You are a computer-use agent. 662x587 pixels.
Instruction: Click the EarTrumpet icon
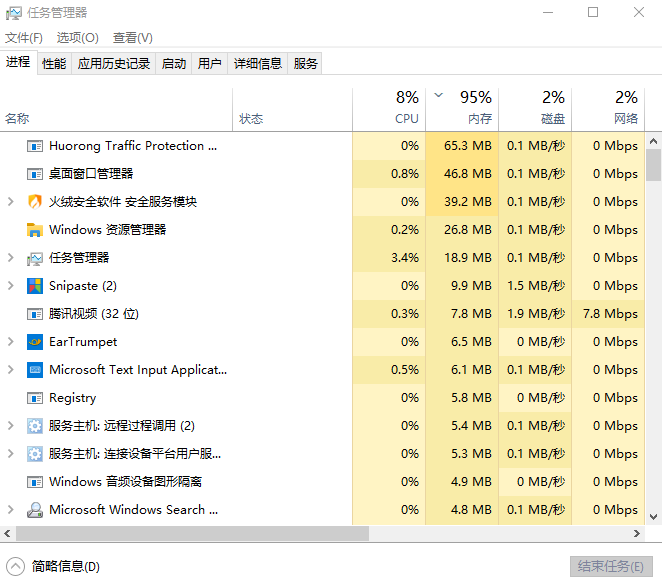(35, 342)
